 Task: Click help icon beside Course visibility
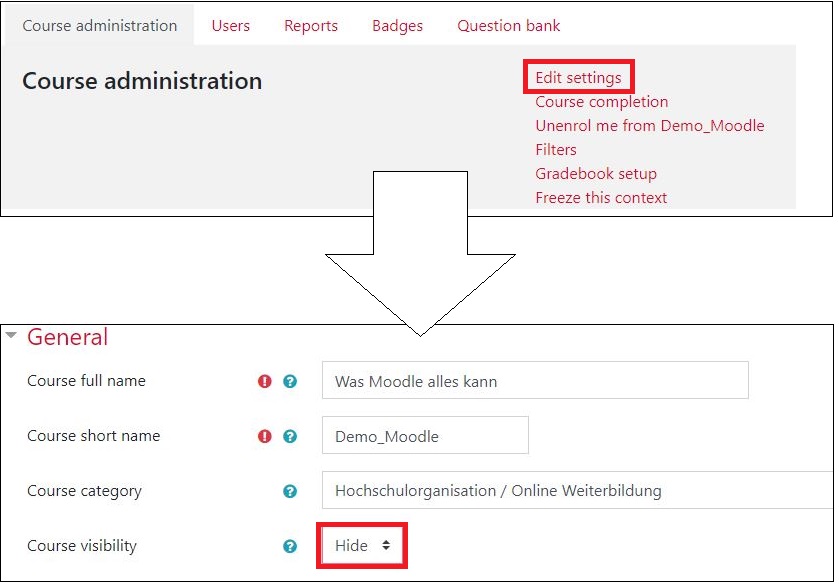tap(290, 546)
